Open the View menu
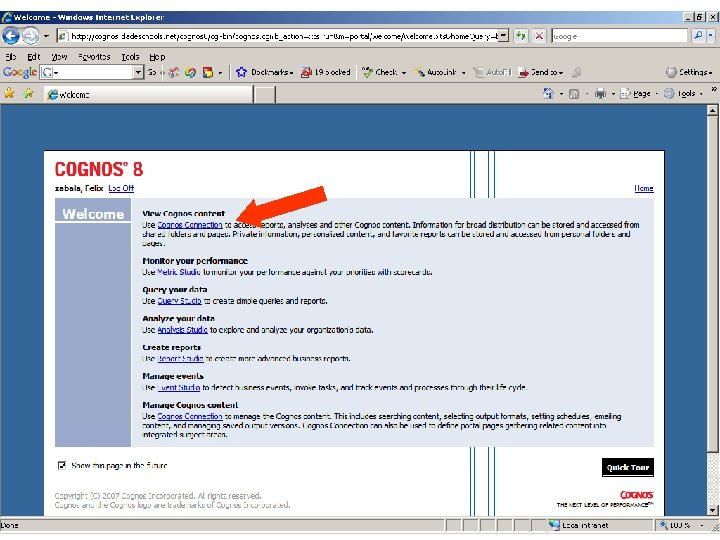The width and height of the screenshot is (720, 540). (59, 57)
